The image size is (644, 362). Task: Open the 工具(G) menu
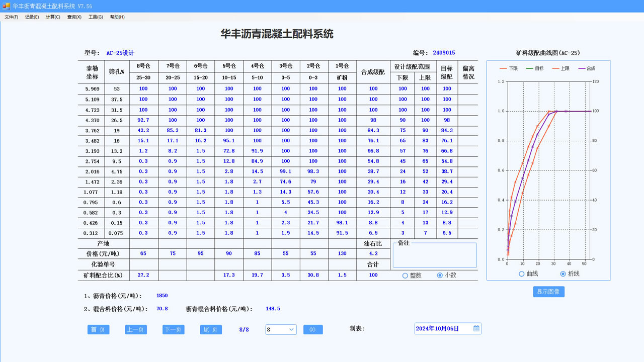point(95,17)
